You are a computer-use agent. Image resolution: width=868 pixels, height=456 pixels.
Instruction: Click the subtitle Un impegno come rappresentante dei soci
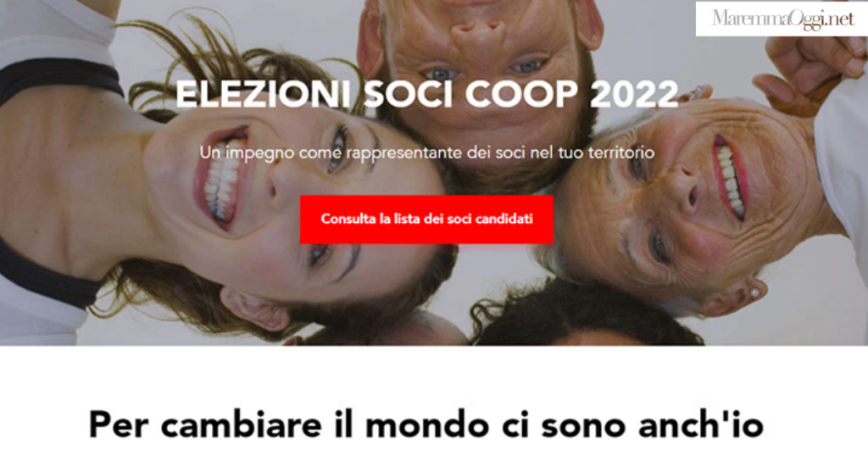click(x=427, y=153)
